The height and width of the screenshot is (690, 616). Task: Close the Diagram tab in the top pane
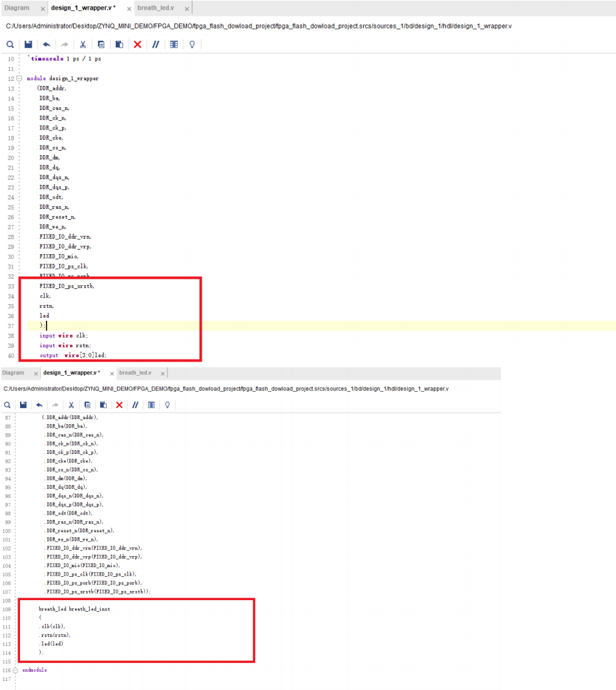pos(42,8)
